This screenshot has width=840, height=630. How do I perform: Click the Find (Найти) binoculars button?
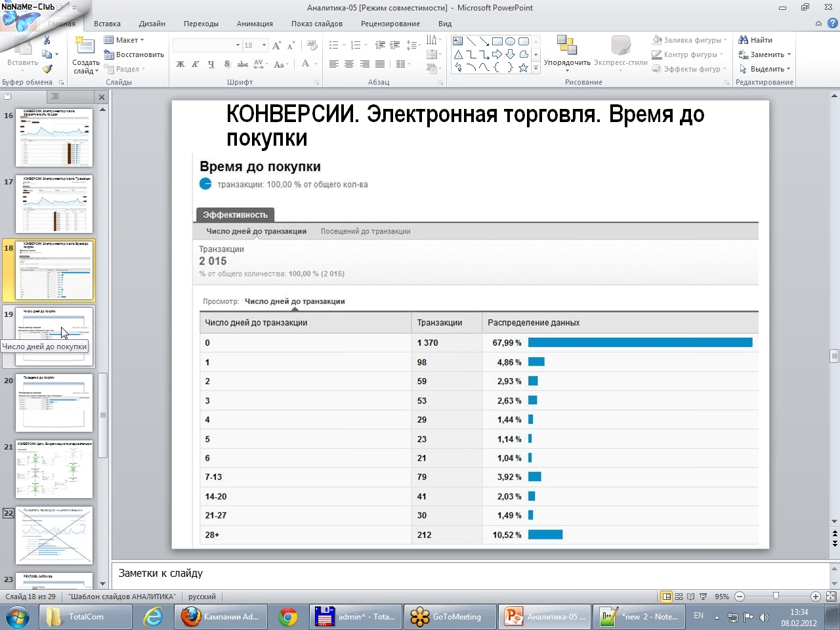click(x=755, y=40)
